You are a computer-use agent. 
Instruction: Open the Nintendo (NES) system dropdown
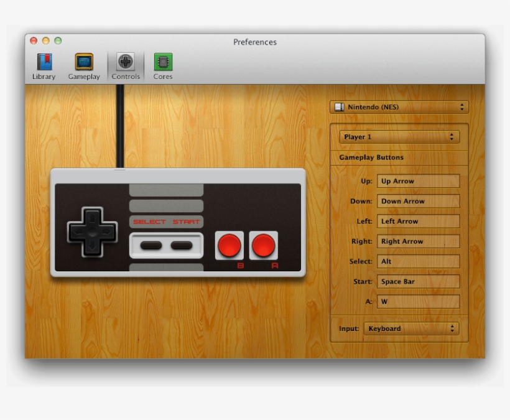click(x=399, y=106)
